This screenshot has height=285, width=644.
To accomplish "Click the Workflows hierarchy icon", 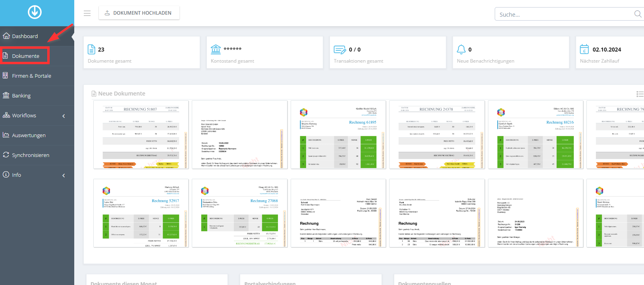I will coord(6,115).
